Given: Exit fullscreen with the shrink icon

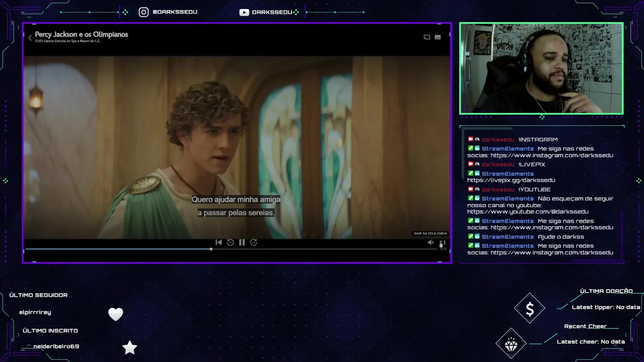Looking at the screenshot, I should [x=442, y=243].
